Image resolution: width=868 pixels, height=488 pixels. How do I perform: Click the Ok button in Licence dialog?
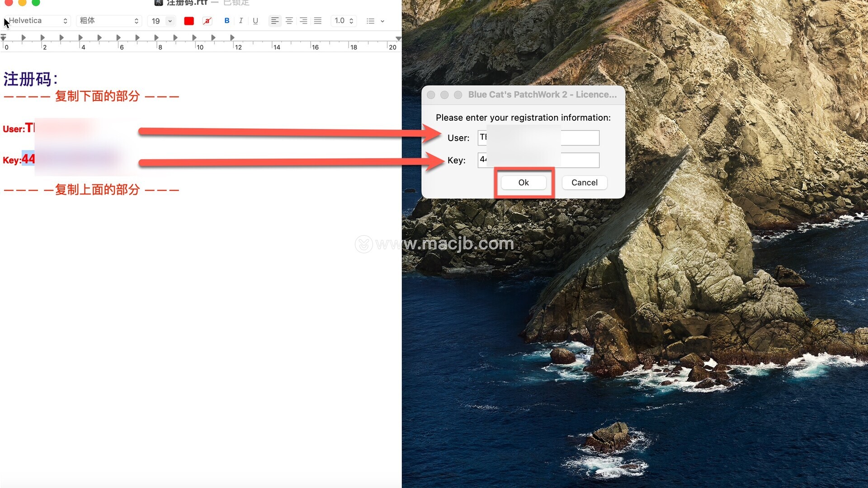pos(524,183)
